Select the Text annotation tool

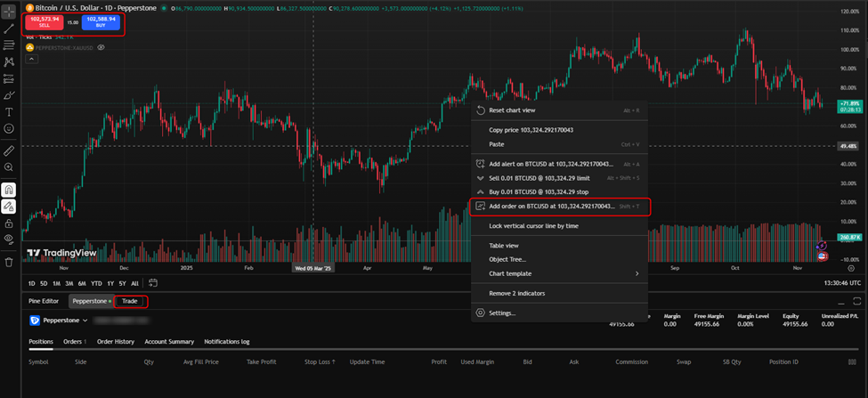(x=10, y=112)
